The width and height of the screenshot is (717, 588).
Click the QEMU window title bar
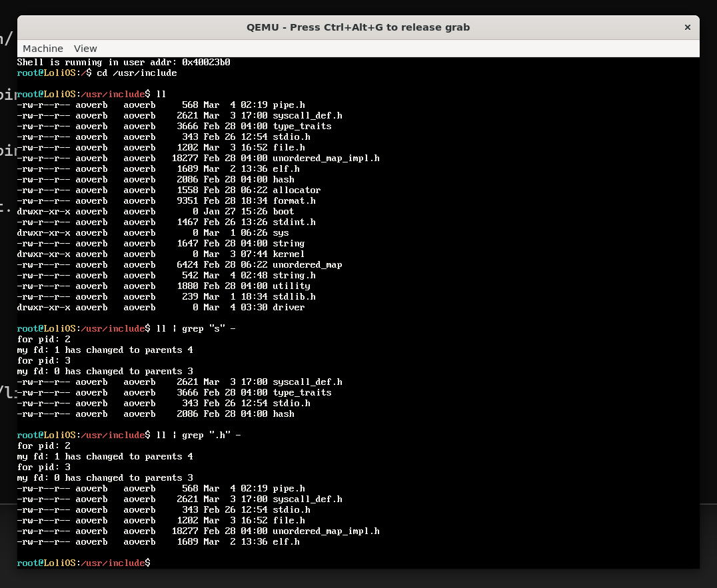[358, 27]
